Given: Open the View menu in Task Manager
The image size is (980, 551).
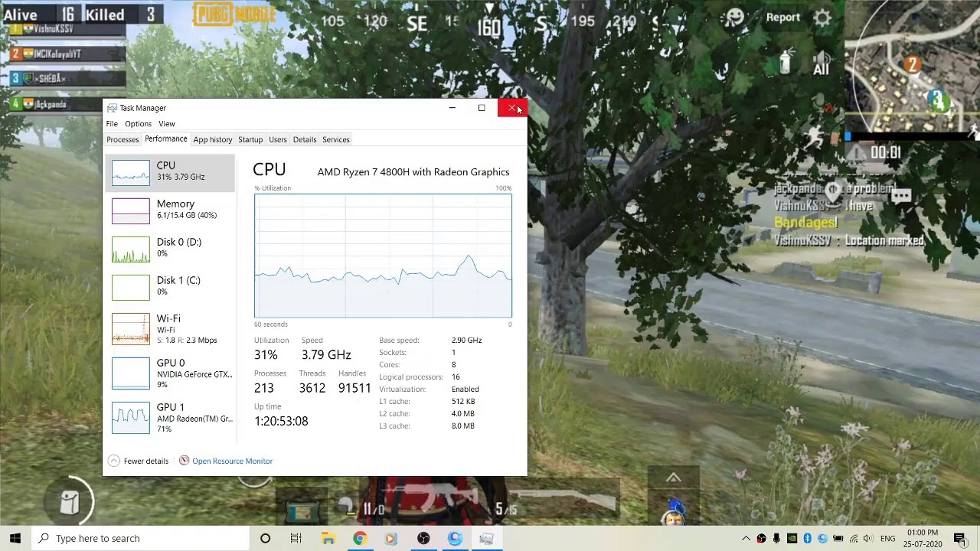Looking at the screenshot, I should (x=166, y=123).
